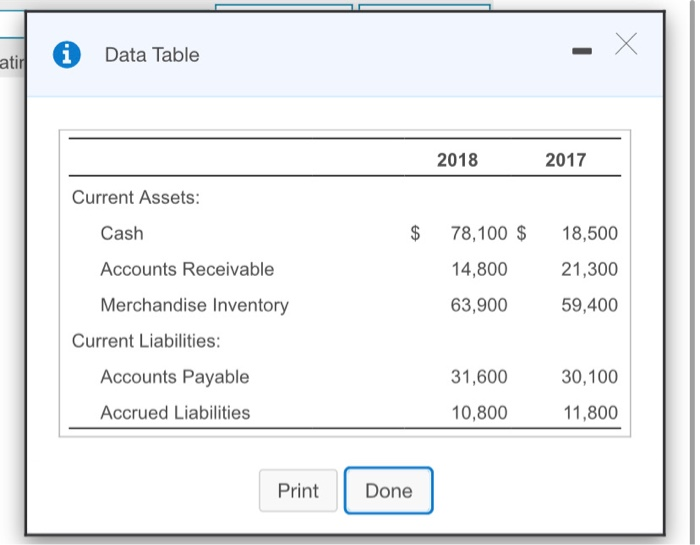
Task: Select the 31,600 payable value
Action: point(479,377)
